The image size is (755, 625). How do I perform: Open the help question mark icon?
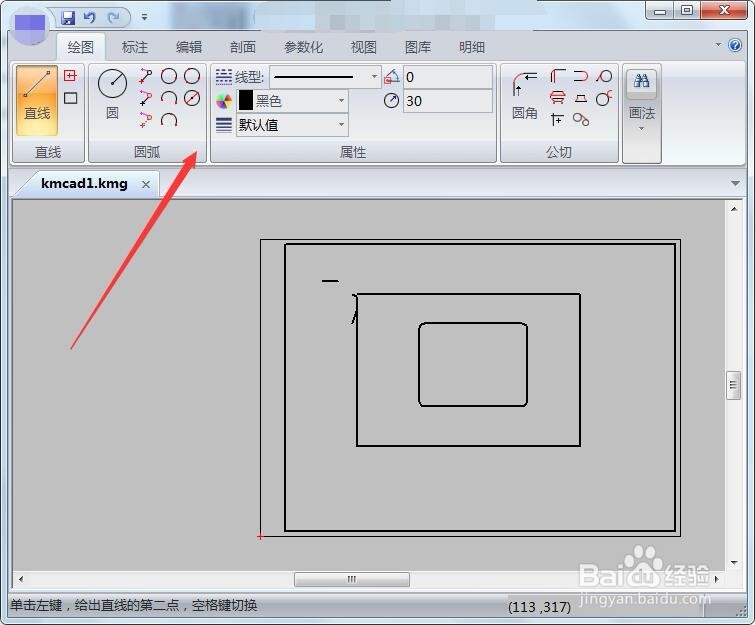coord(735,45)
